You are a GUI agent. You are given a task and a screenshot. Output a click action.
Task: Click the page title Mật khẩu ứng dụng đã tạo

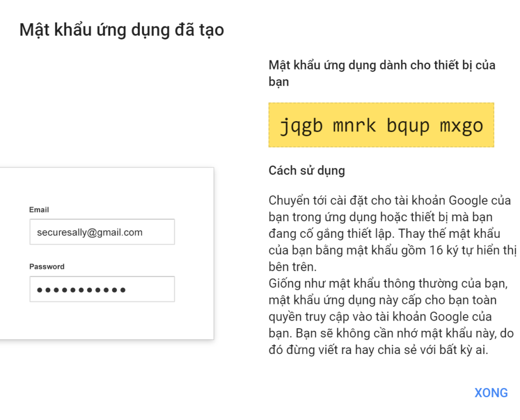tap(121, 29)
